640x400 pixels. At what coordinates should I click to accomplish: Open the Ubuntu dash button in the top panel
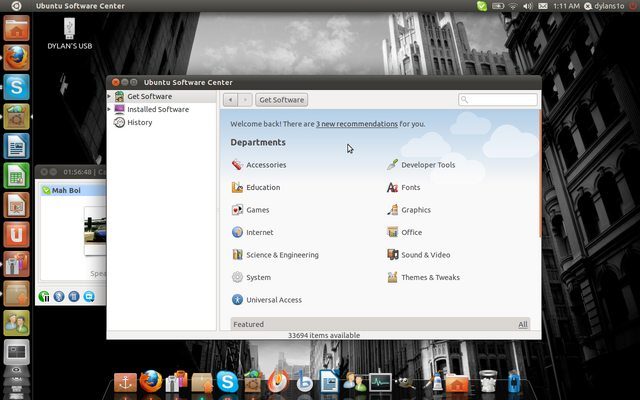coord(16,6)
